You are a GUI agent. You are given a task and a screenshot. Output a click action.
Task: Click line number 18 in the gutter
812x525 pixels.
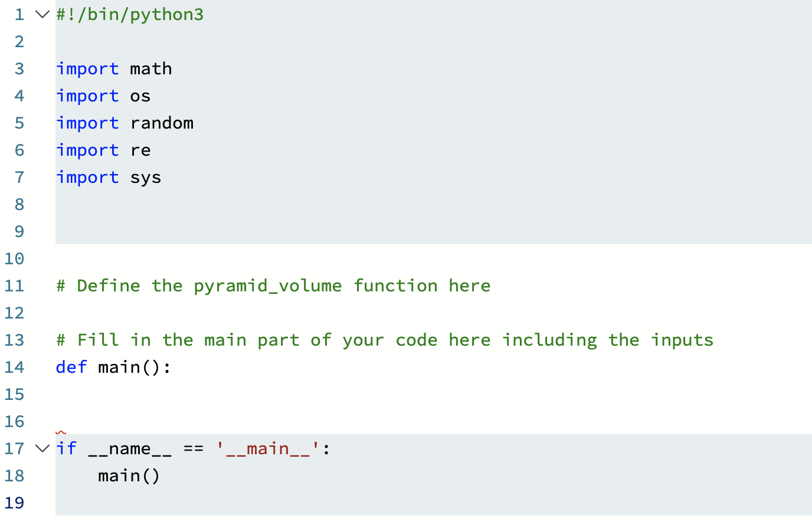pos(14,475)
